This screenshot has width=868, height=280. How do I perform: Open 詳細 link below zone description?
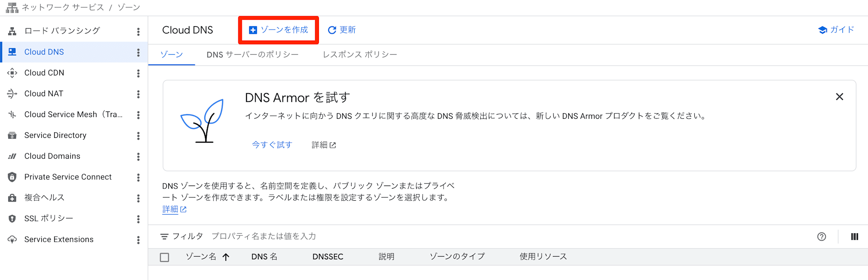[174, 209]
